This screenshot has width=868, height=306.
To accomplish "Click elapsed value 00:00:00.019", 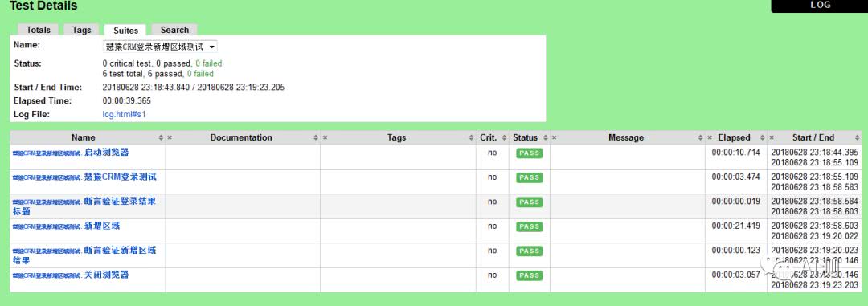I will (x=735, y=202).
